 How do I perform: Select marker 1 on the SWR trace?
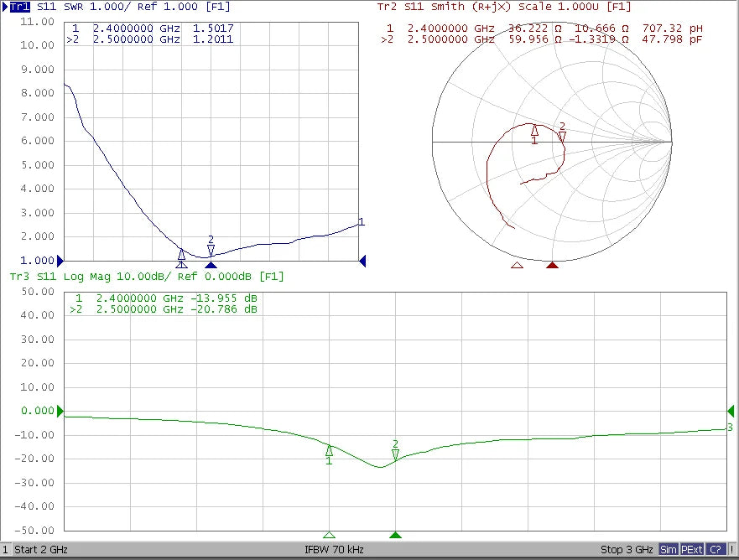[181, 254]
